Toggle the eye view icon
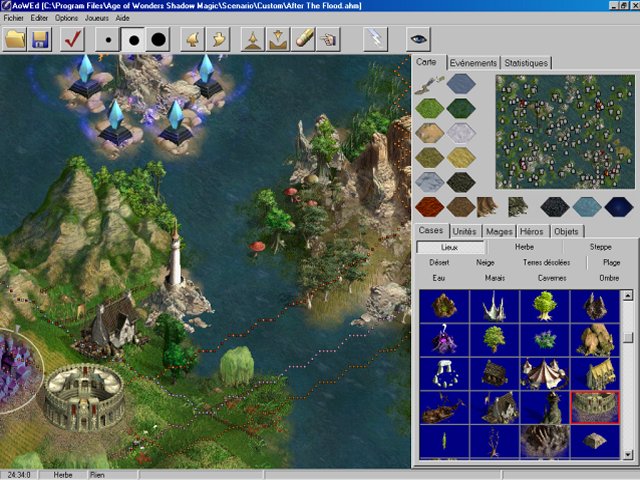The image size is (640, 480). [x=418, y=40]
